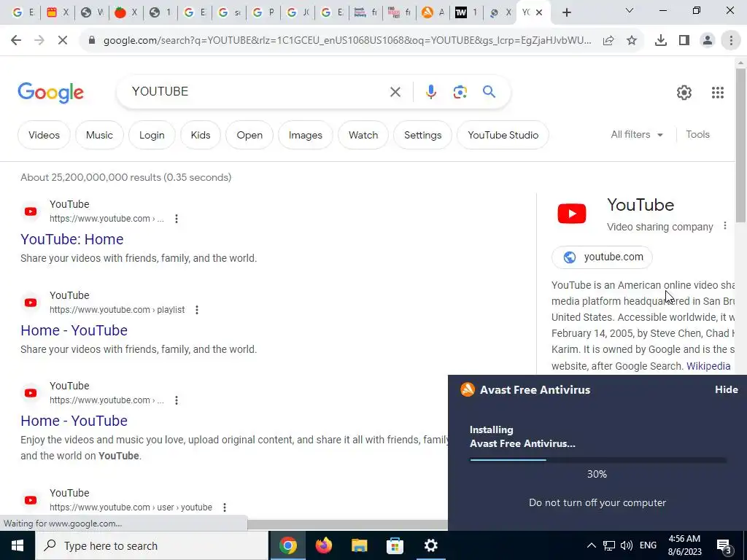
Task: Open the YouTube: Home result link
Action: coord(72,239)
